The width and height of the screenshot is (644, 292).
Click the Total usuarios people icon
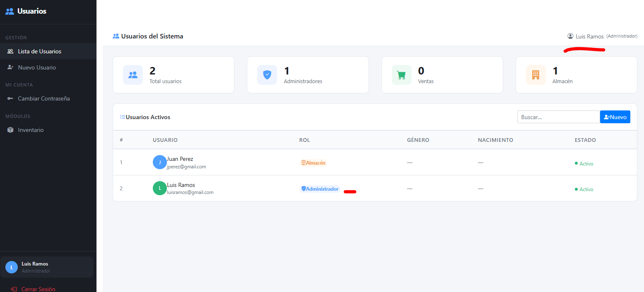click(x=133, y=75)
